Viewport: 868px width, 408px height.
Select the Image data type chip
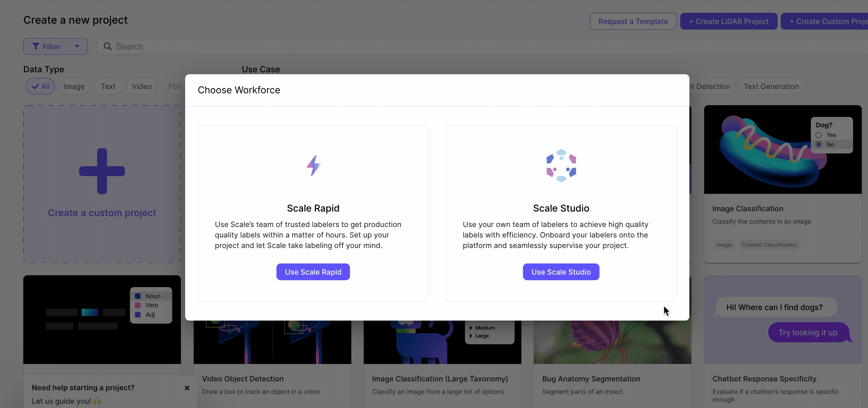coord(74,87)
